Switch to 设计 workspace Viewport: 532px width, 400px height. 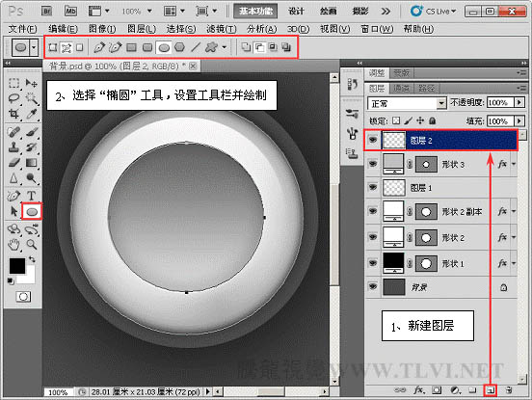click(x=296, y=12)
